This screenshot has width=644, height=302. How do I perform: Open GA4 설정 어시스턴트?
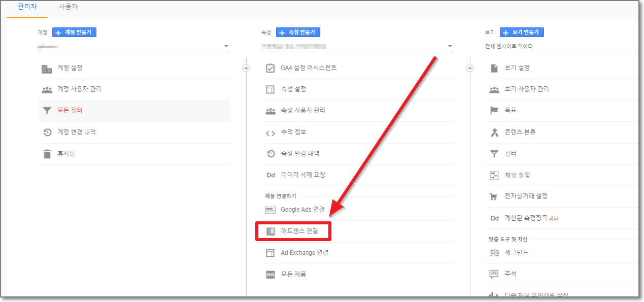[357, 68]
